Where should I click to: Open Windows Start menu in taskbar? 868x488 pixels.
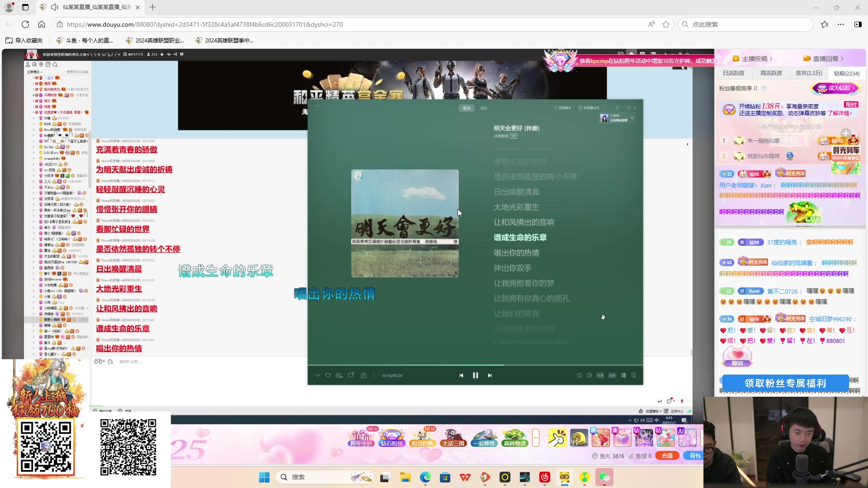tap(264, 477)
